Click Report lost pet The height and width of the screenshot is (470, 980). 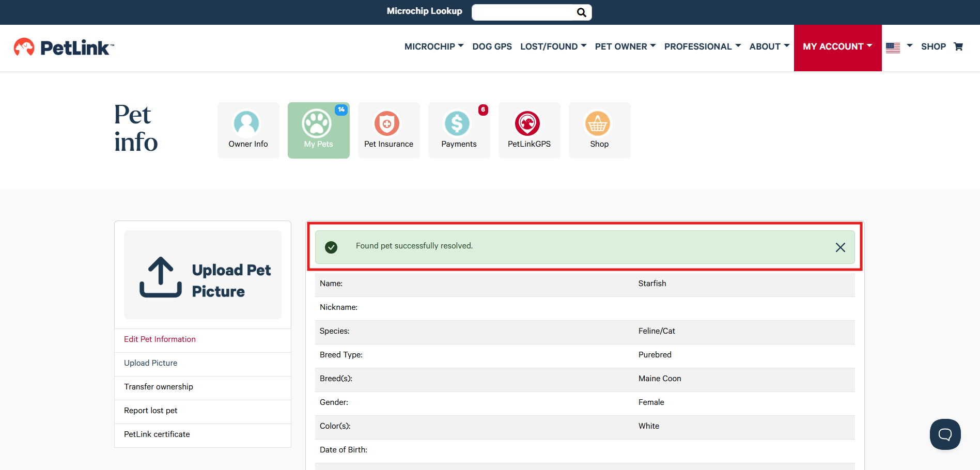(150, 411)
